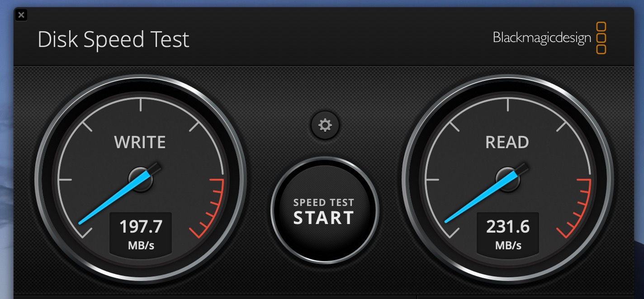Click the Blackmagicdesign brand text
The image size is (644, 299).
(x=542, y=38)
